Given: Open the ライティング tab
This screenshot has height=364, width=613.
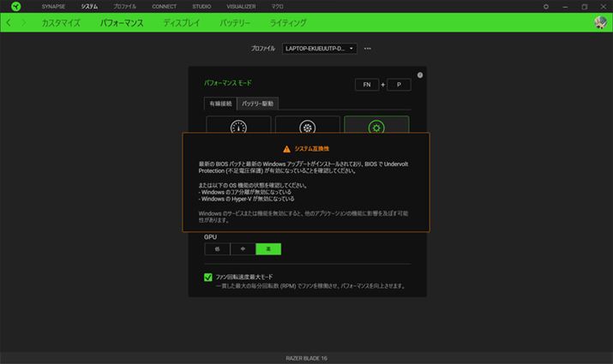Looking at the screenshot, I should [x=287, y=22].
